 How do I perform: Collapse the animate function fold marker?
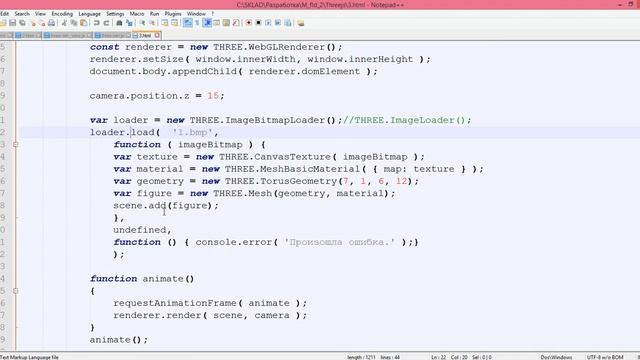click(16, 291)
